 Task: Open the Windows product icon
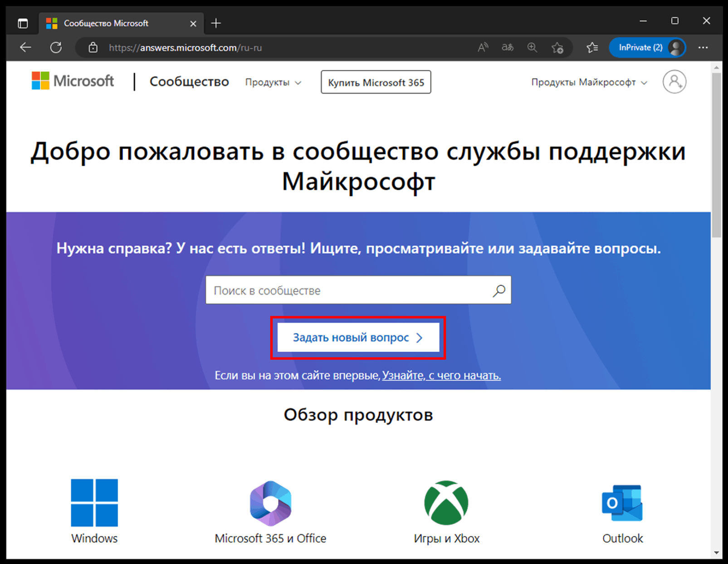94,502
